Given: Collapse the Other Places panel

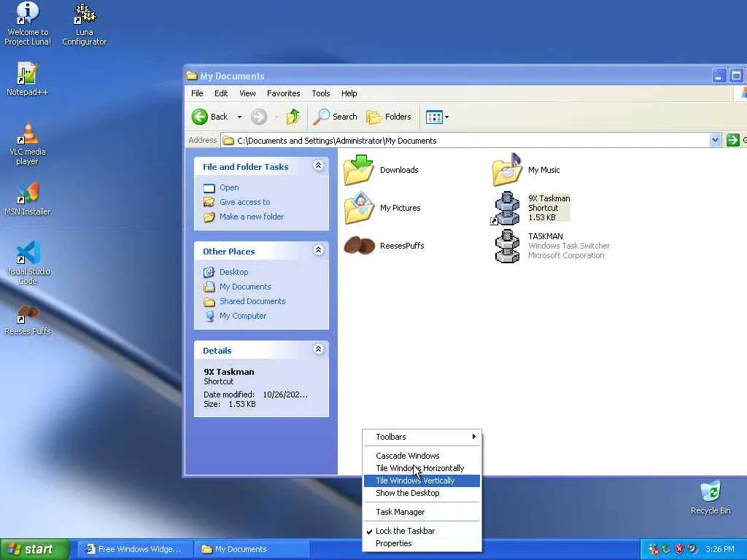Looking at the screenshot, I should (x=319, y=250).
